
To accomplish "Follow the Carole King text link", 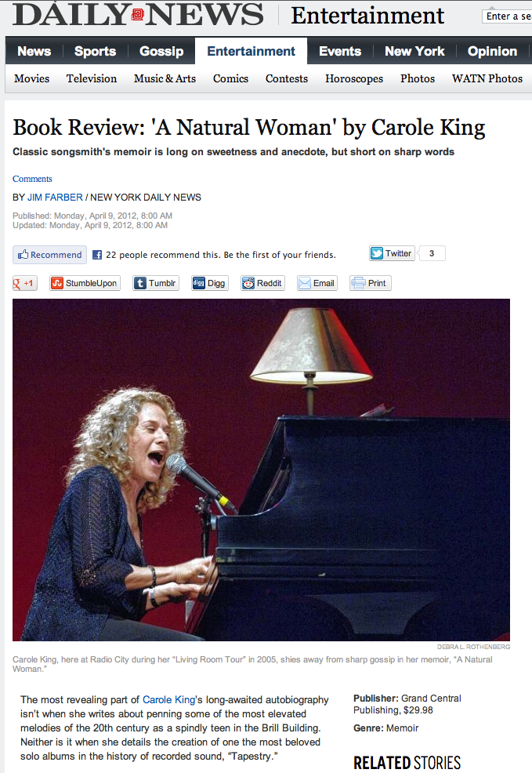I will coord(169,699).
